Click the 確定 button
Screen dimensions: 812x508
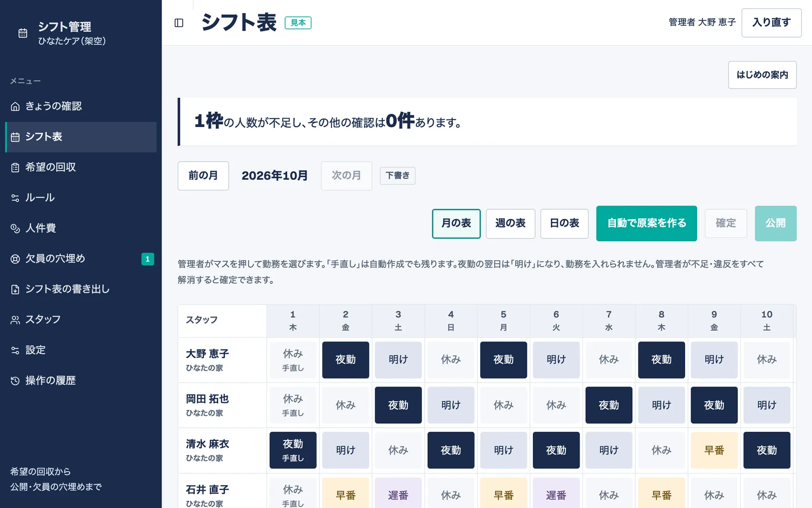coord(726,224)
